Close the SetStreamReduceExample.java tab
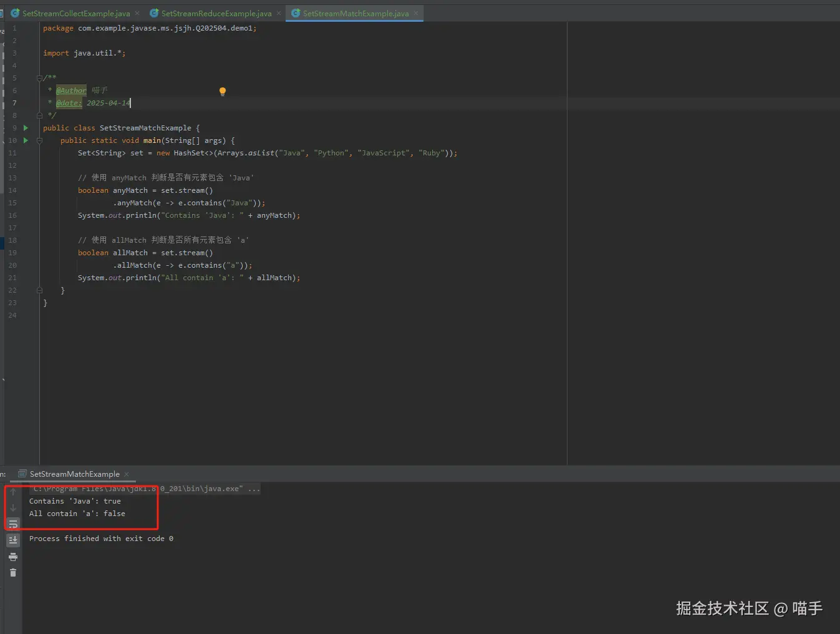 click(279, 13)
